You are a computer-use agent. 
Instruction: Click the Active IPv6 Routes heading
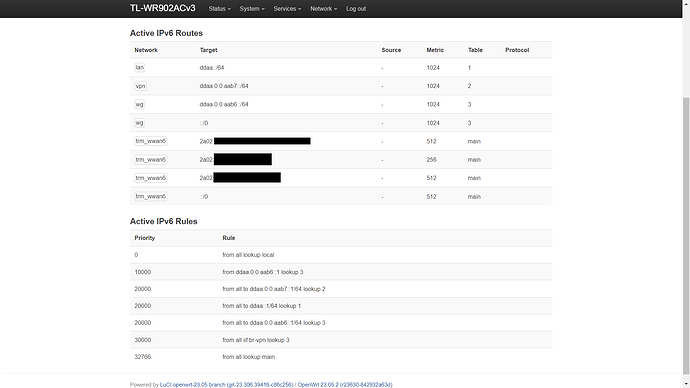(x=166, y=33)
